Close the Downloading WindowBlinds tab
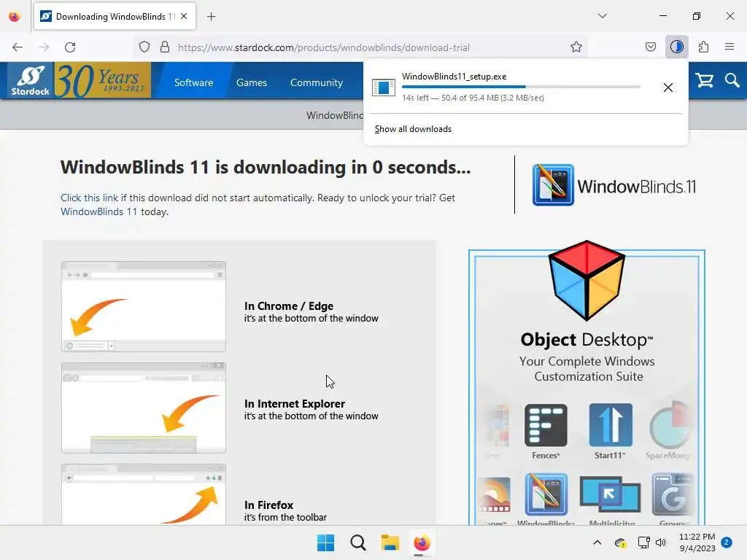Viewport: 747px width, 560px height. [x=184, y=16]
